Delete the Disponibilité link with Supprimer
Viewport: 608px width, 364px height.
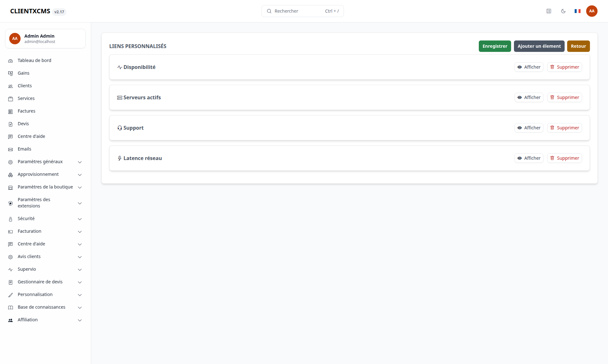pyautogui.click(x=564, y=67)
